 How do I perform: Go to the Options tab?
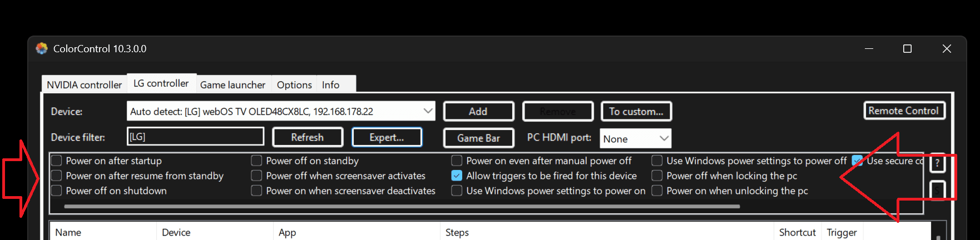pyautogui.click(x=294, y=84)
